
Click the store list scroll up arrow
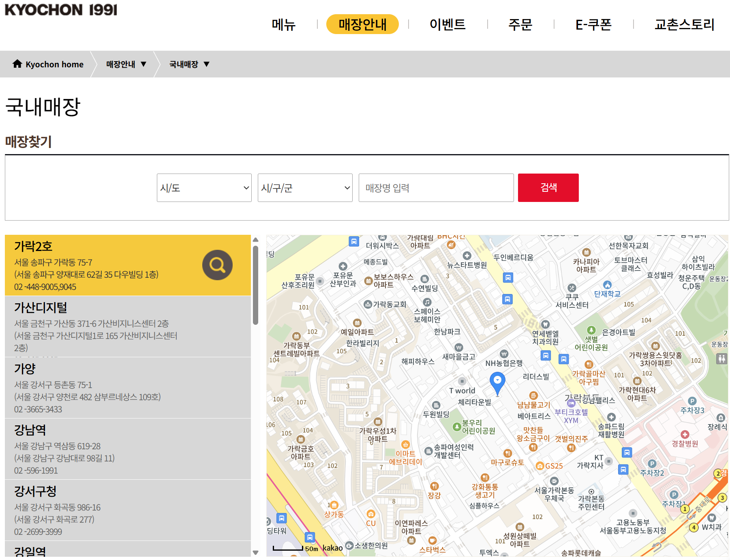tap(255, 240)
